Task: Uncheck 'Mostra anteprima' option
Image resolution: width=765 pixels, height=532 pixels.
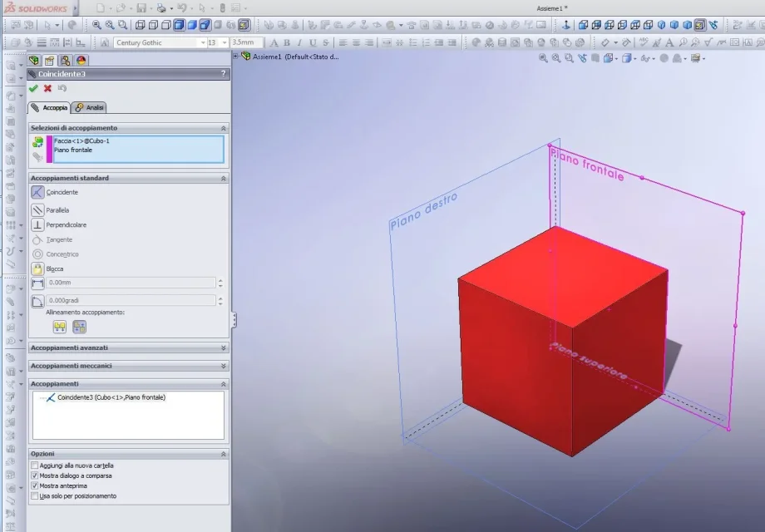Action: [x=35, y=485]
